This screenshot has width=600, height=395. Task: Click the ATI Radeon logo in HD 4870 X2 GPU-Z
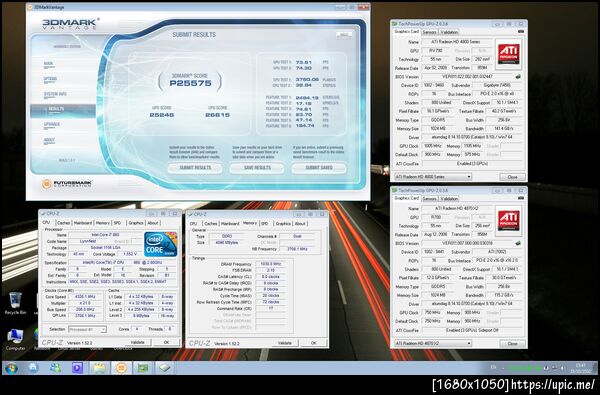(508, 220)
